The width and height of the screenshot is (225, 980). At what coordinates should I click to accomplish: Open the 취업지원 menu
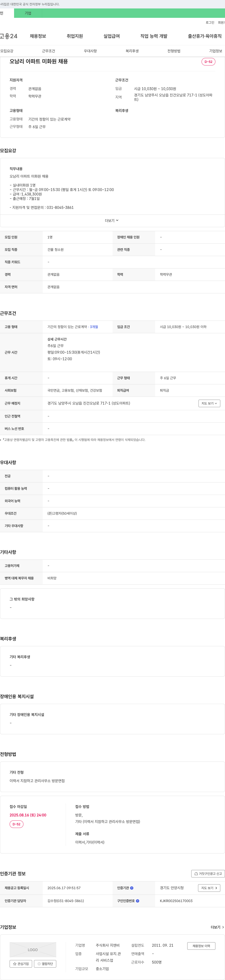(75, 36)
